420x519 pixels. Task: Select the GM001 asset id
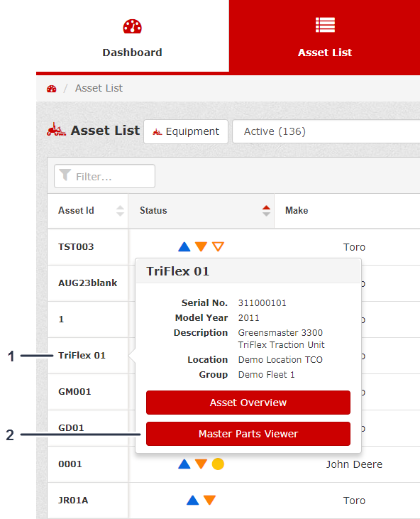[x=74, y=392]
